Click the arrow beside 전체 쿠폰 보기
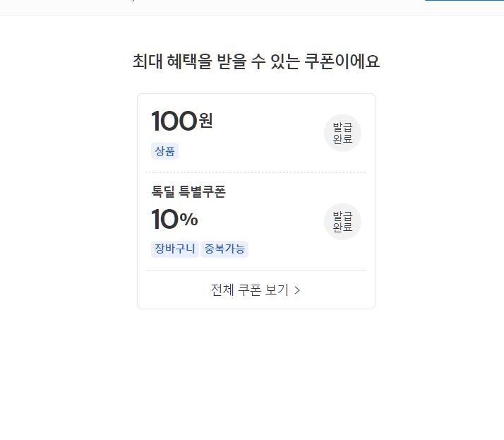 coord(297,290)
